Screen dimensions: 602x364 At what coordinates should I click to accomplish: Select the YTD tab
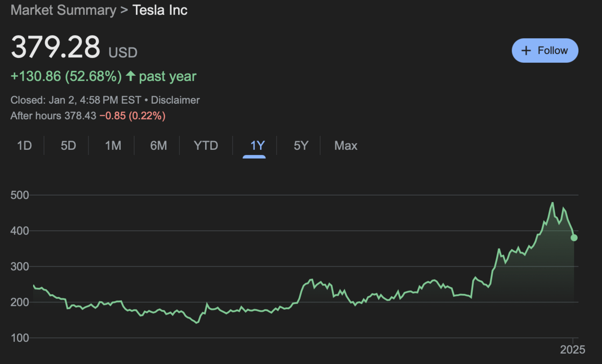(x=205, y=146)
